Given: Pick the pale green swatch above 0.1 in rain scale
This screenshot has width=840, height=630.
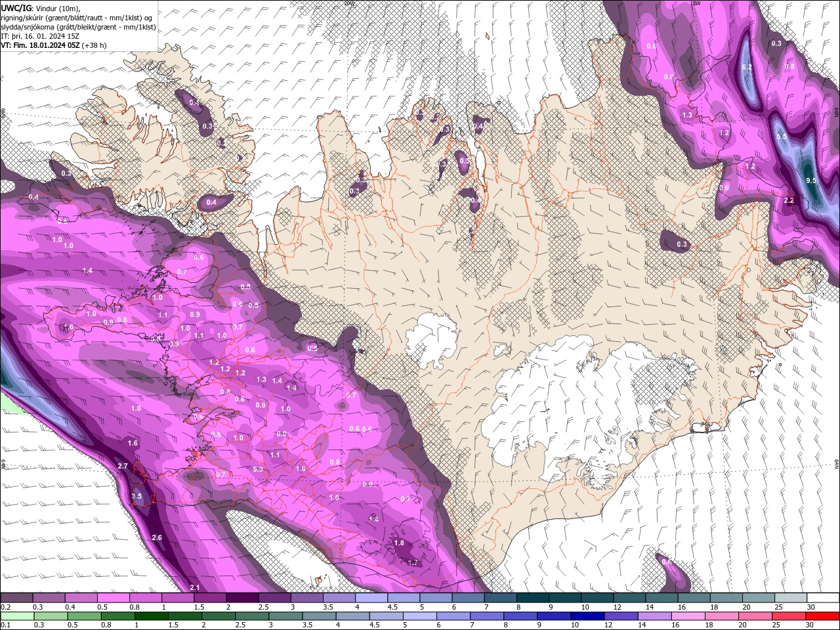Looking at the screenshot, I should click(16, 616).
